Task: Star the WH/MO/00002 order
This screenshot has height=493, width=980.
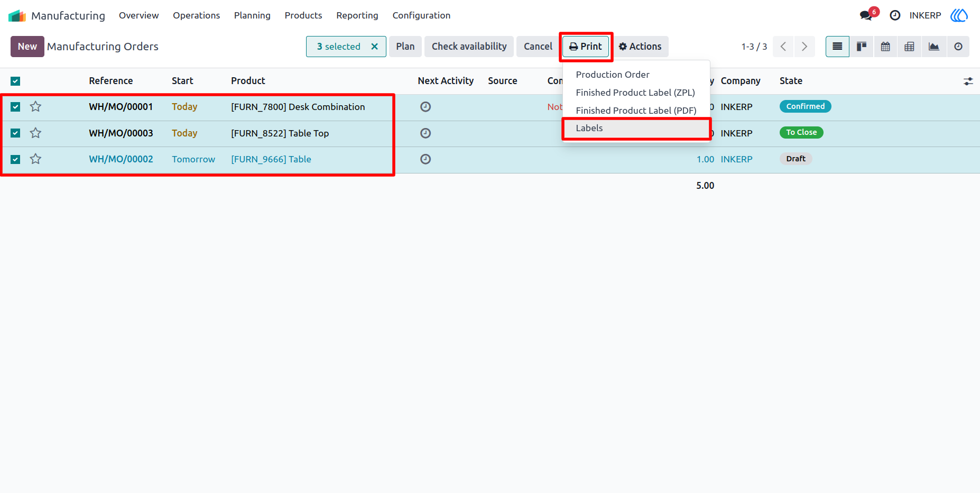Action: 35,159
